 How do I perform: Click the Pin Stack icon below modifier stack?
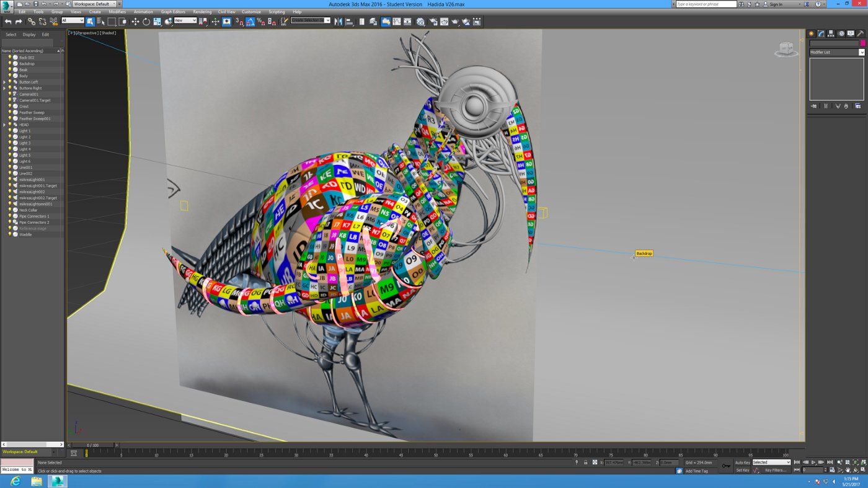815,106
